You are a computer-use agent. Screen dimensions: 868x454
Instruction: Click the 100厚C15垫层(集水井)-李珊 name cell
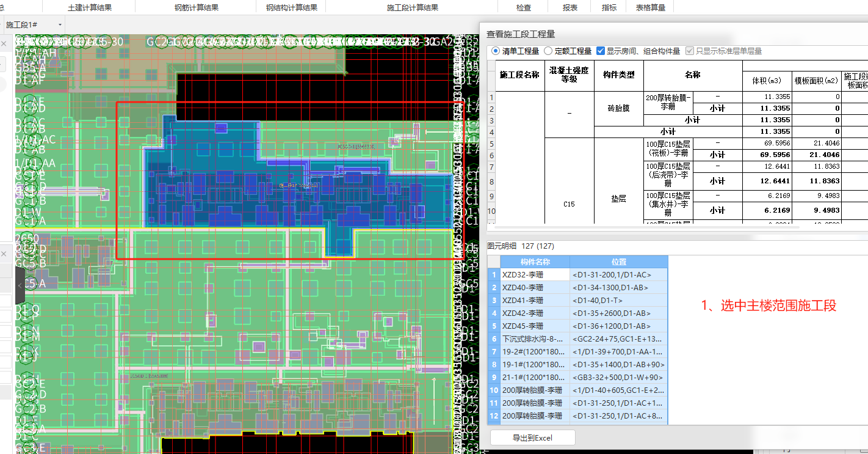668,204
